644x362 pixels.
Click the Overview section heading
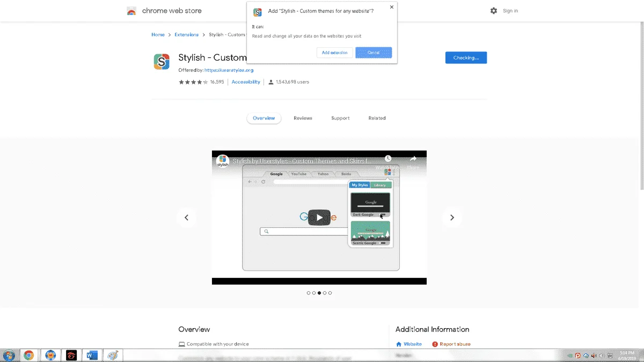click(x=194, y=329)
